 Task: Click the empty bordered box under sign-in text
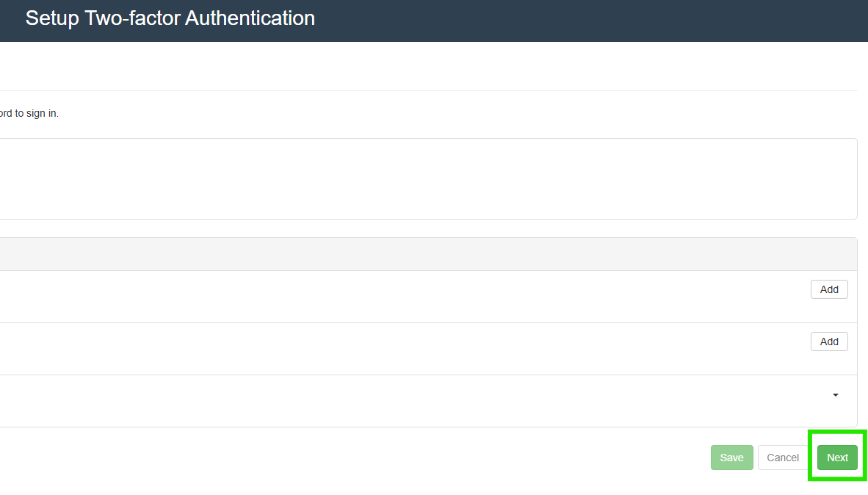click(426, 178)
